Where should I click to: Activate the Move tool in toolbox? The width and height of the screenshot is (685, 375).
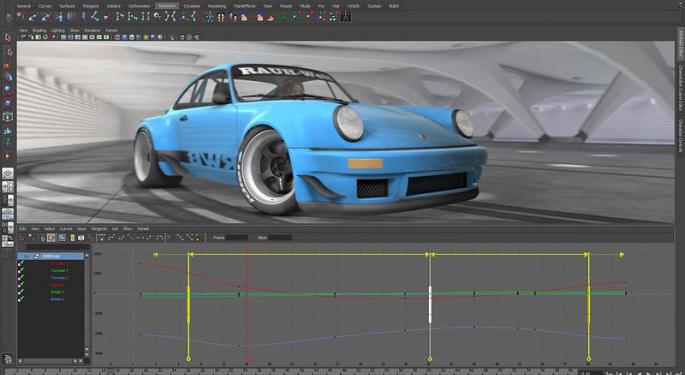[8, 77]
